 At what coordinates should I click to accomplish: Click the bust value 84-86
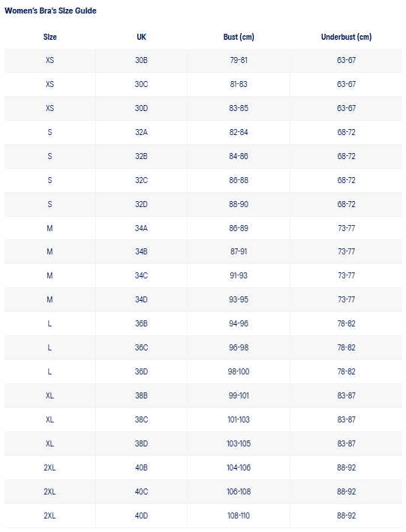coord(239,156)
